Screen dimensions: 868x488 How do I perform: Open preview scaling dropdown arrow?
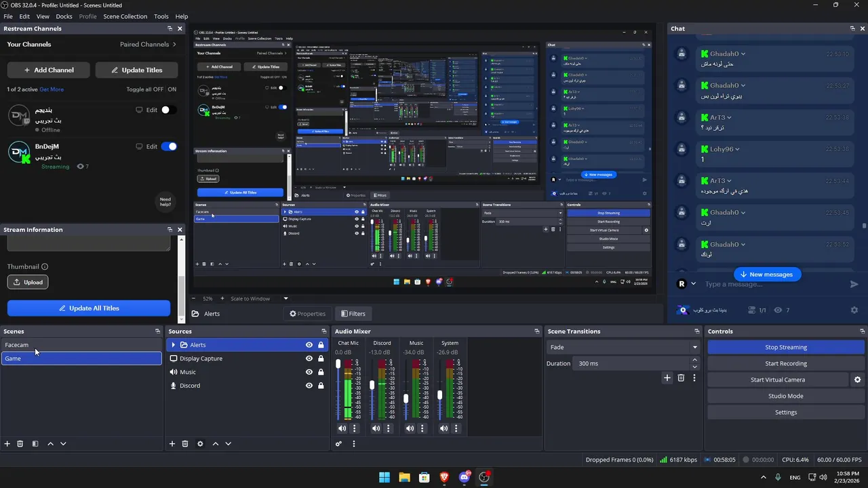click(285, 298)
